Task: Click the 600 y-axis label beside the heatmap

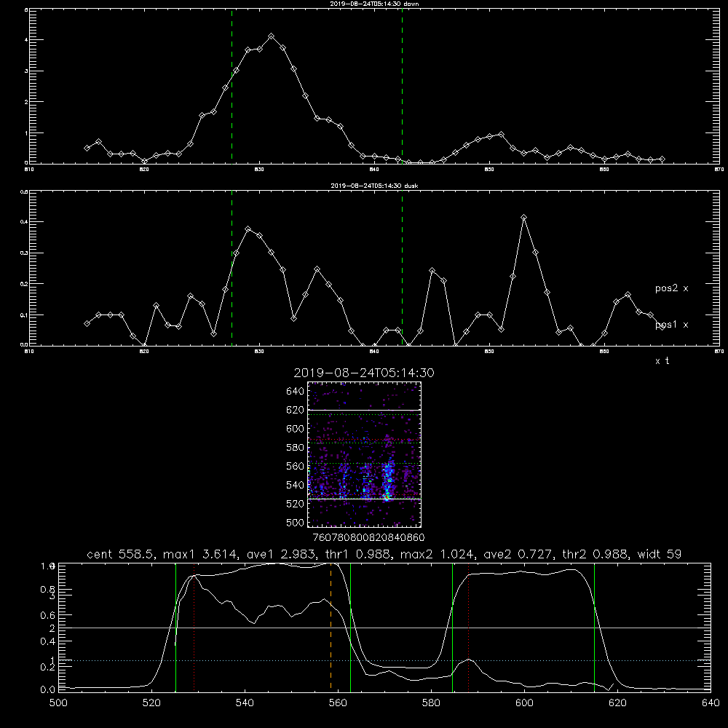Action: pyautogui.click(x=295, y=429)
